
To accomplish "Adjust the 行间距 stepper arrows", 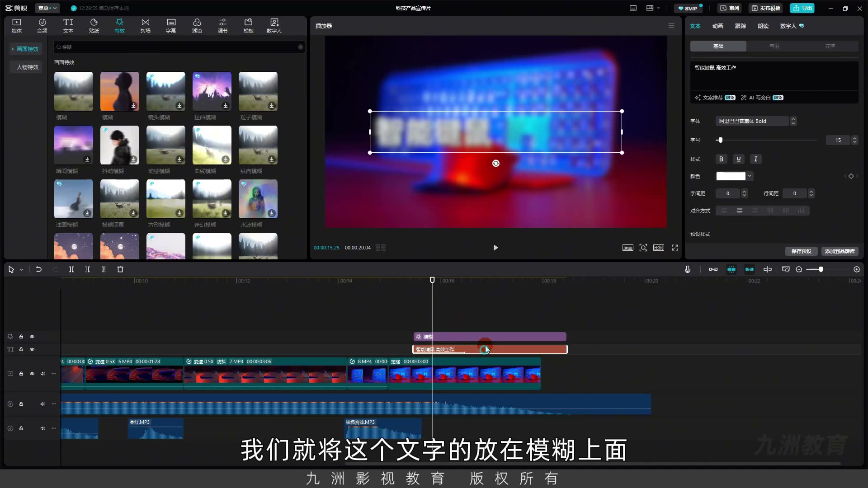I will 811,193.
